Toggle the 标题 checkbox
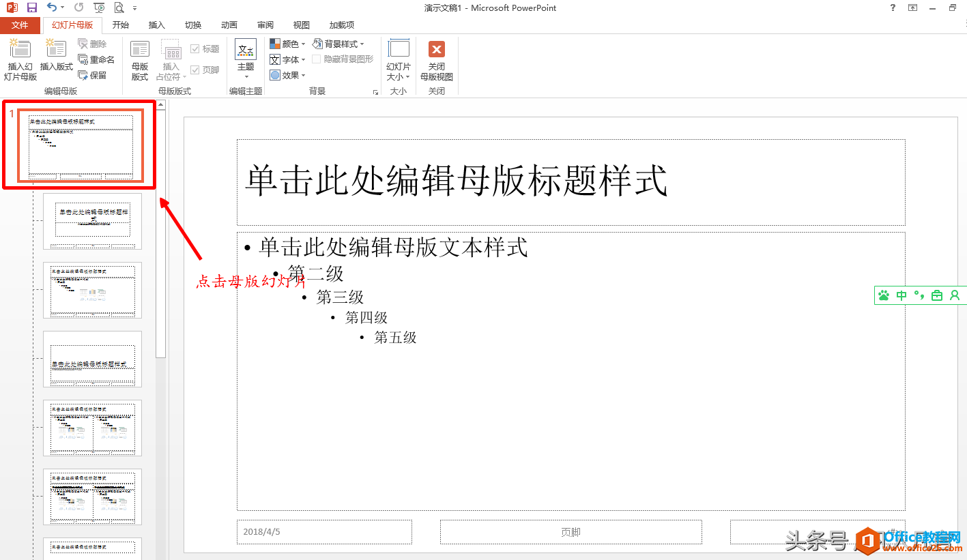The height and width of the screenshot is (560, 967). coord(194,48)
